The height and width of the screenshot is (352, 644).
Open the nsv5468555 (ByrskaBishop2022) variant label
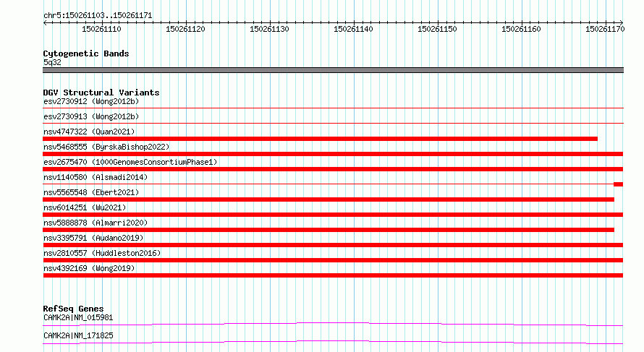[106, 147]
